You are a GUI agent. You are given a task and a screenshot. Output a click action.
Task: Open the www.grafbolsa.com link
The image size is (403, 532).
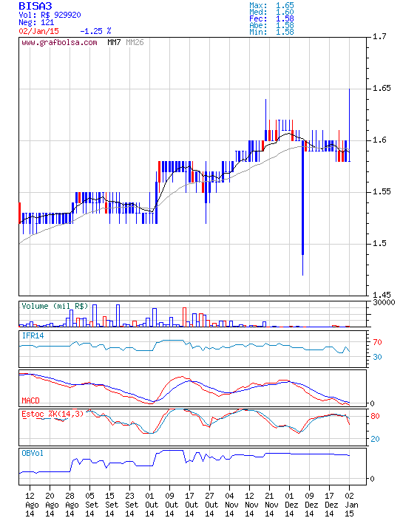tap(59, 43)
